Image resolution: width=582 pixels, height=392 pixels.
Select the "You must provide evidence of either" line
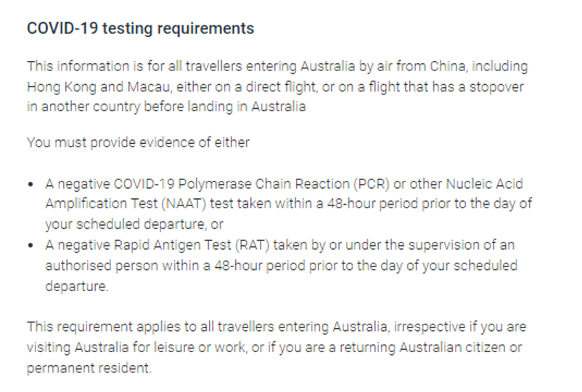coord(138,142)
